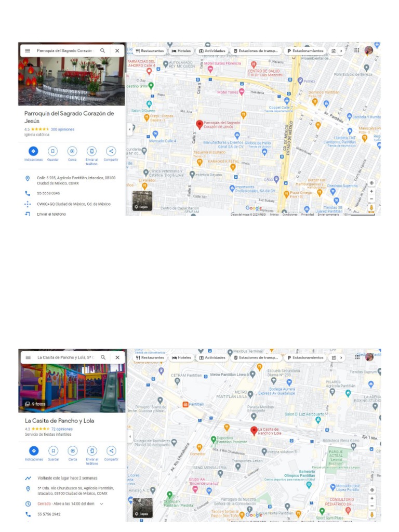The height and width of the screenshot is (532, 399).
Task: Open Capas layers thumbnail on Casita map
Action: coord(142,508)
